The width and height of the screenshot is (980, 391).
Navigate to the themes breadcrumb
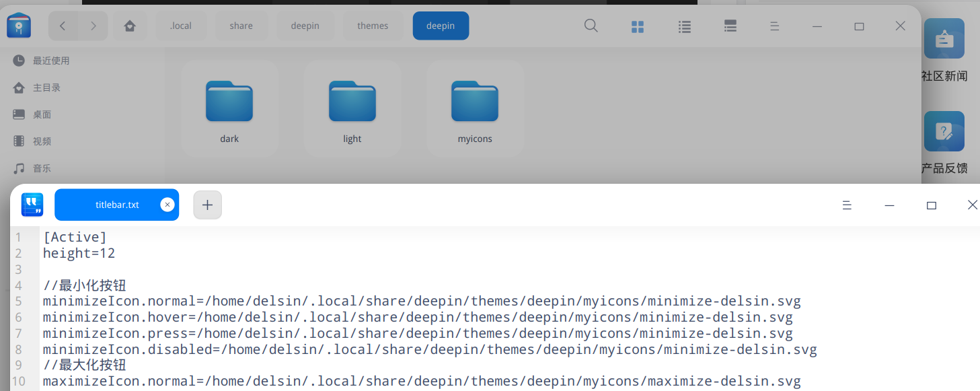pyautogui.click(x=373, y=26)
